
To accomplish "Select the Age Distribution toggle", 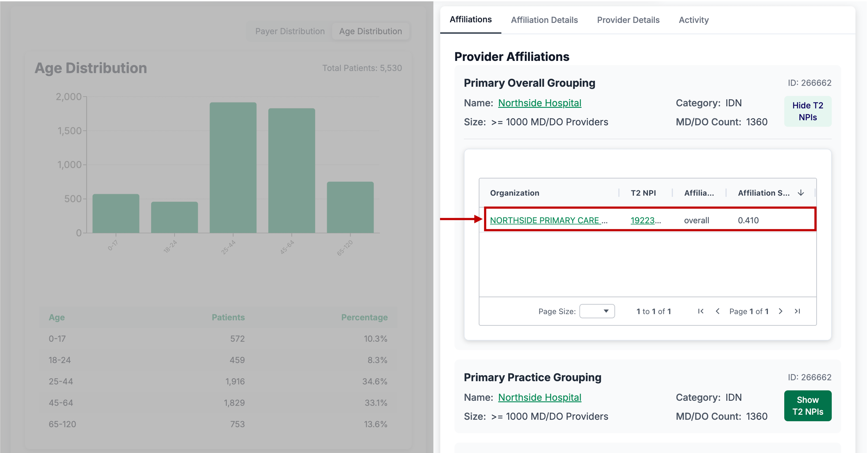I will [370, 31].
